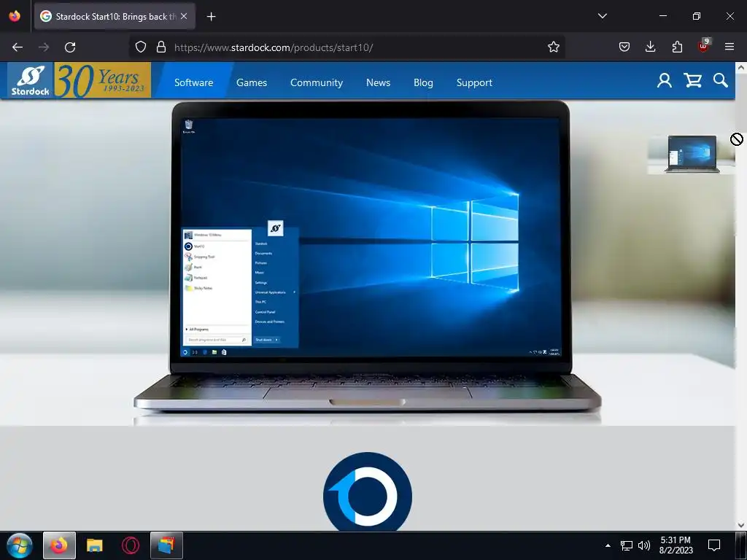Open Firefox hamburger application menu
The image size is (747, 560).
(729, 47)
